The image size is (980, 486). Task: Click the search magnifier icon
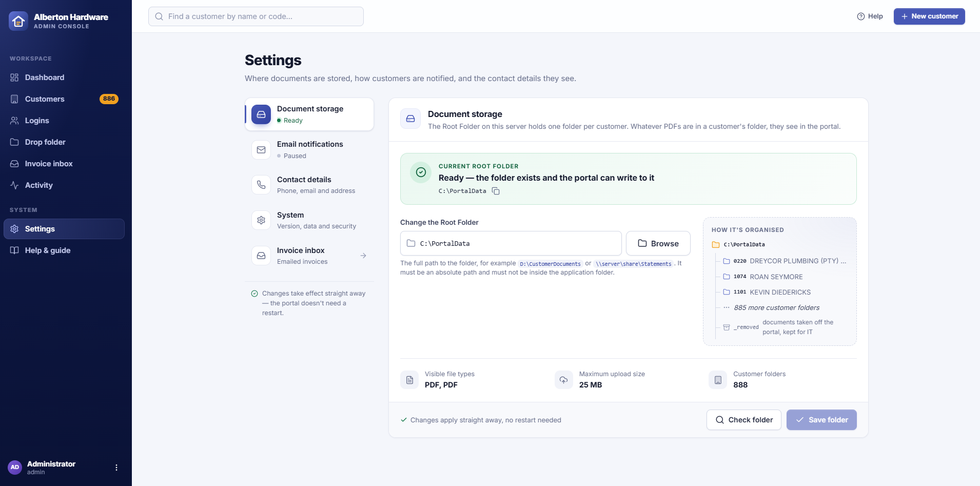pyautogui.click(x=159, y=16)
